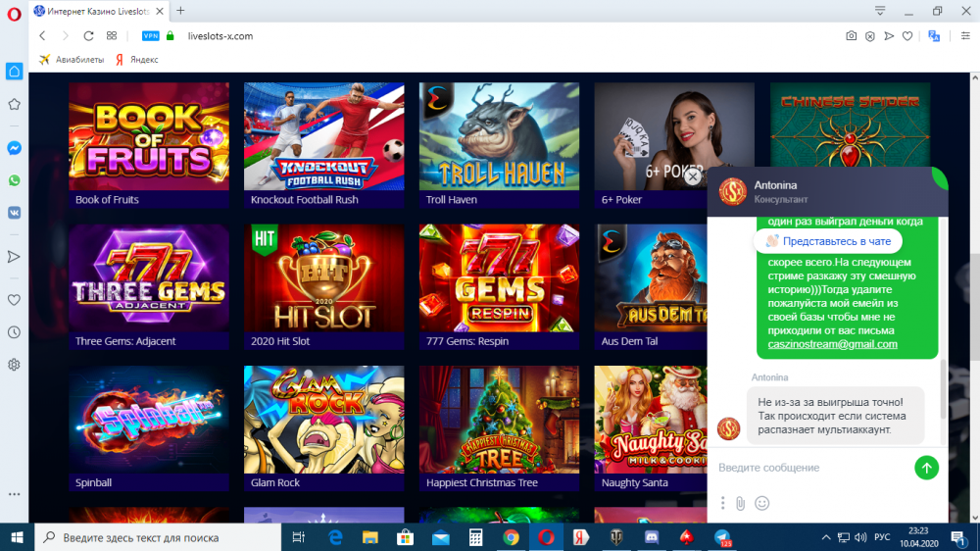Open speed dial grid icon

(112, 35)
